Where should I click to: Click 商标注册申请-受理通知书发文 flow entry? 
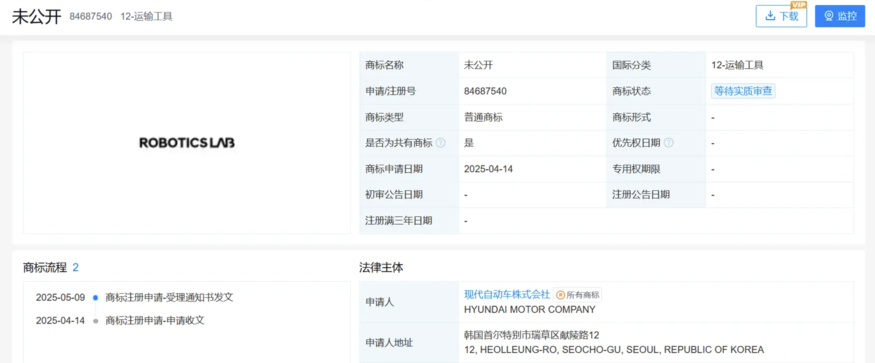[169, 298]
